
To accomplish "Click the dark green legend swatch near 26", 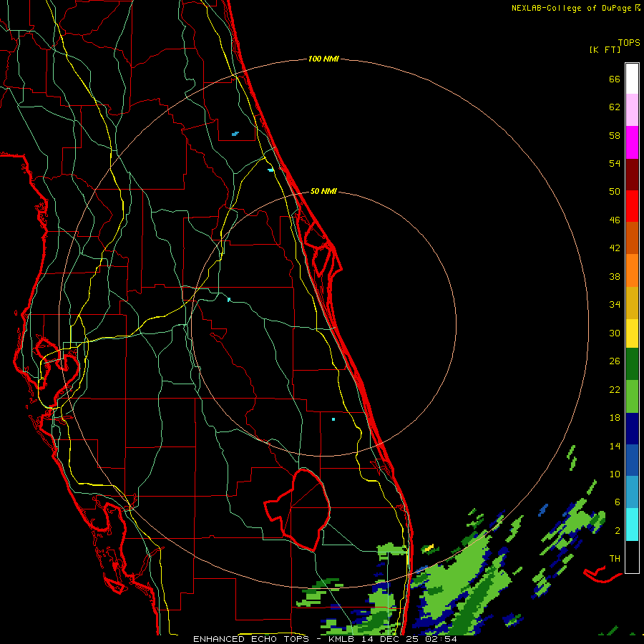I will point(632,364).
